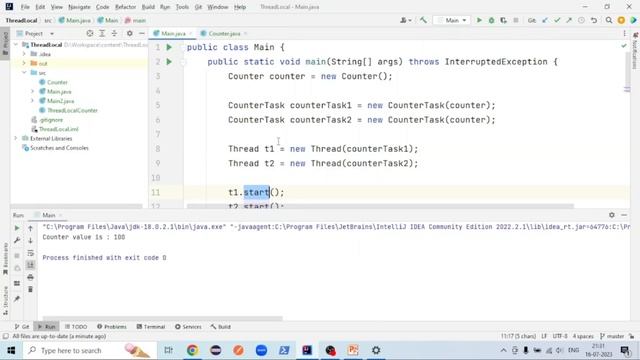Push commits with the Git up-right arrow
Screen dimensions: 640x360
point(569,20)
